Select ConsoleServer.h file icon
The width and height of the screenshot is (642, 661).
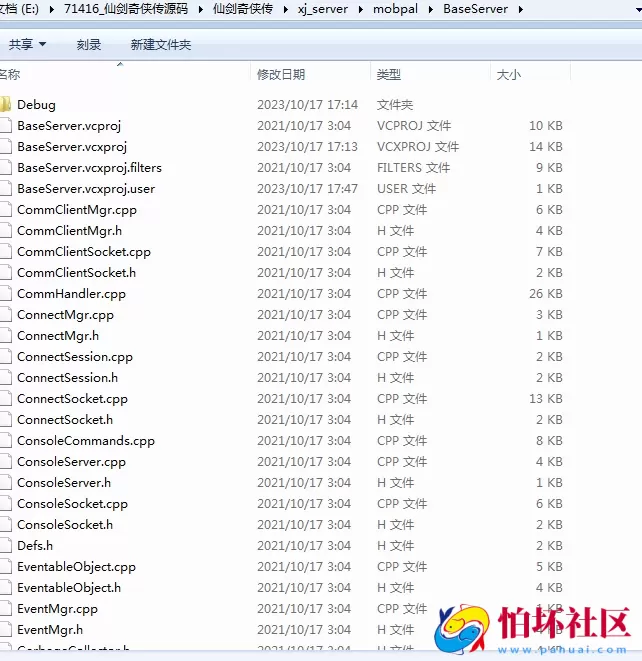pyautogui.click(x=5, y=483)
